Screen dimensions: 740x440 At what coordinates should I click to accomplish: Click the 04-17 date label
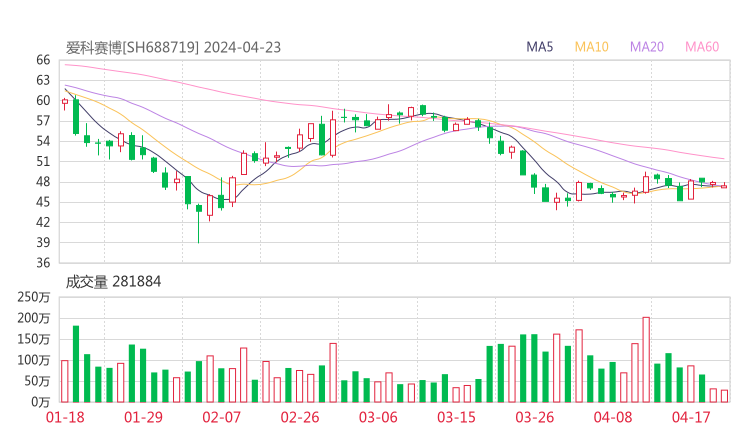691,417
